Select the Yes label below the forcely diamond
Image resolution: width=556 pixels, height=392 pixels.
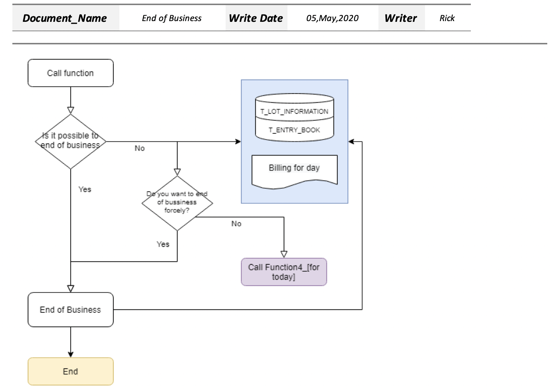163,244
